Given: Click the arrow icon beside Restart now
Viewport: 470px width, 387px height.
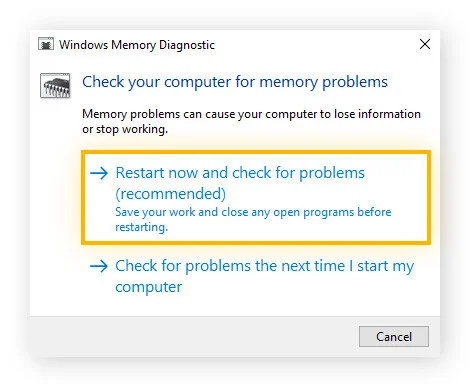Looking at the screenshot, I should (99, 173).
